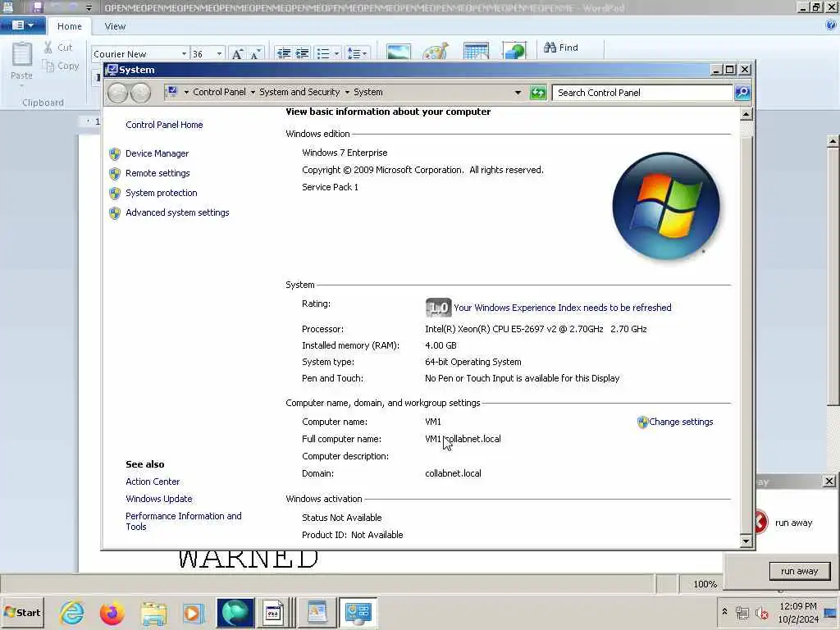Click the System window scroll up arrow
Screen dimensions: 840x630
746,114
